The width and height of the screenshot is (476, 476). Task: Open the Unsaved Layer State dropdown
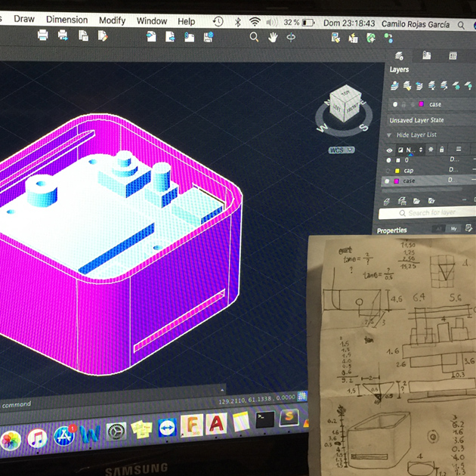(428, 120)
